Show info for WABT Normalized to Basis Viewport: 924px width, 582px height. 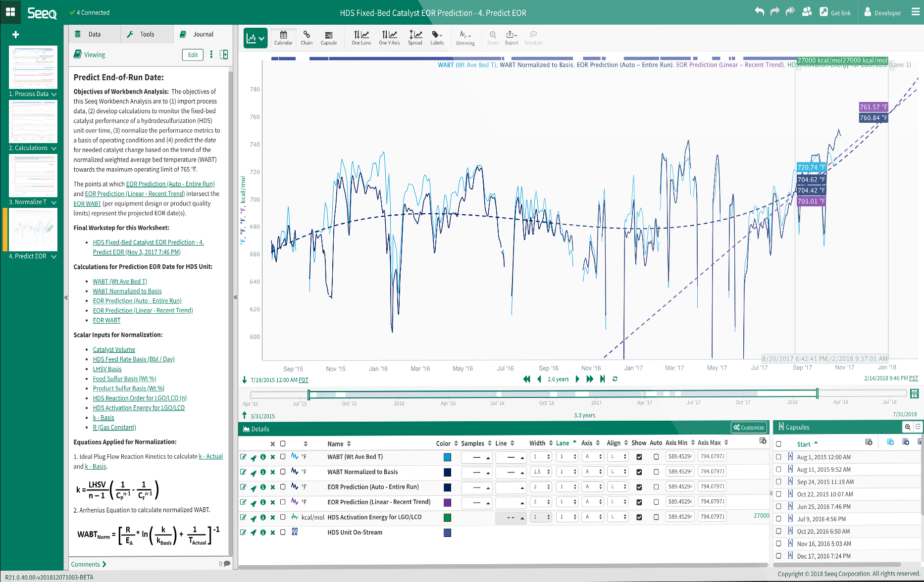pyautogui.click(x=263, y=472)
